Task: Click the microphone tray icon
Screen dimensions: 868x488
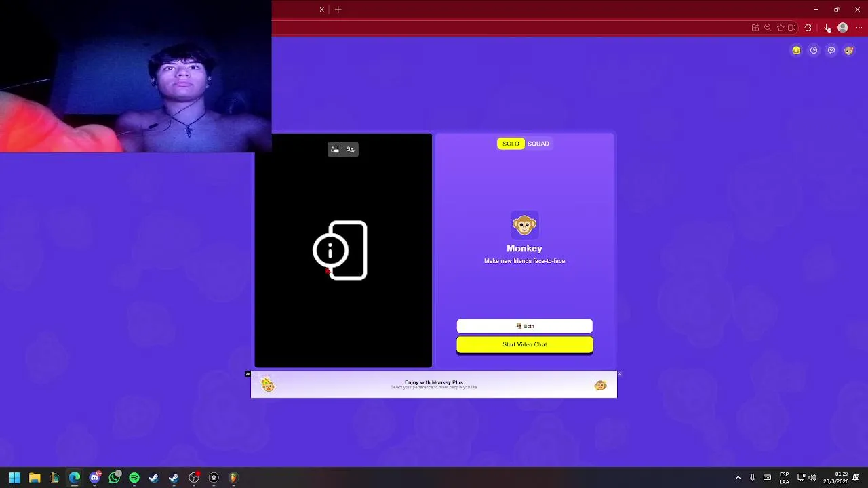Action: tap(753, 478)
